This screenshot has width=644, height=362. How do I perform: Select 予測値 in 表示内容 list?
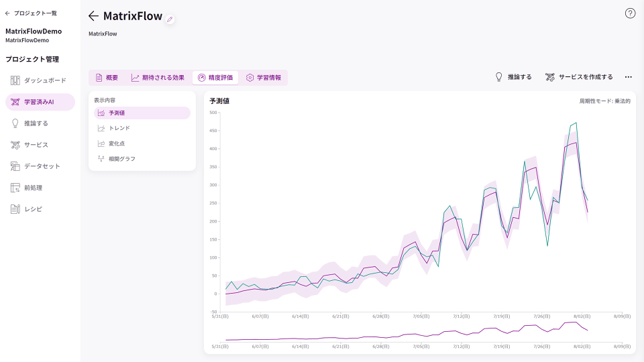coord(142,113)
